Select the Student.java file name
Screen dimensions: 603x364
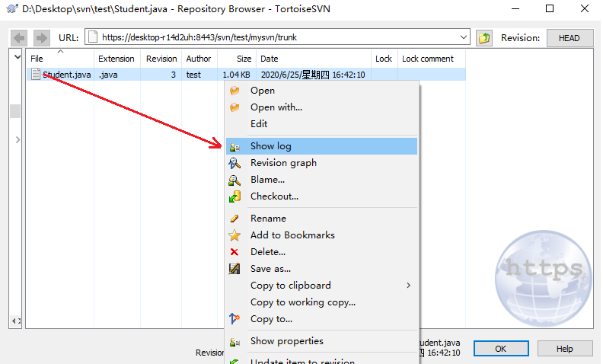67,75
